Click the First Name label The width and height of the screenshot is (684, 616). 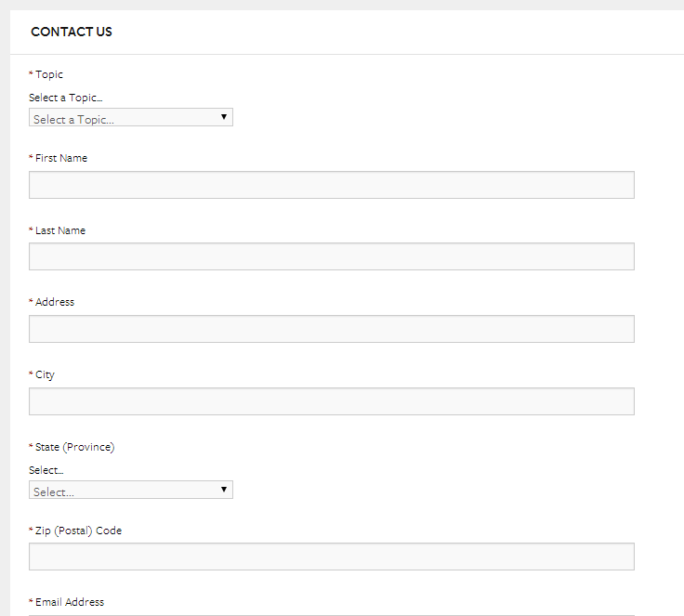(61, 158)
